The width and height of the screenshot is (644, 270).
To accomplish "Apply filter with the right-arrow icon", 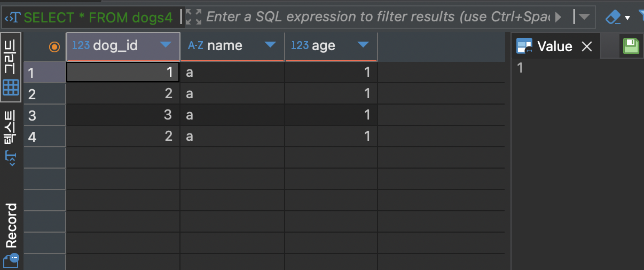I will point(559,17).
